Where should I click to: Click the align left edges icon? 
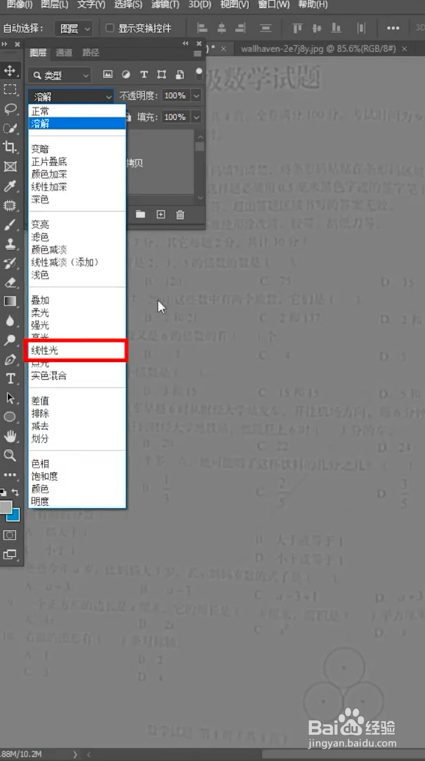point(202,28)
